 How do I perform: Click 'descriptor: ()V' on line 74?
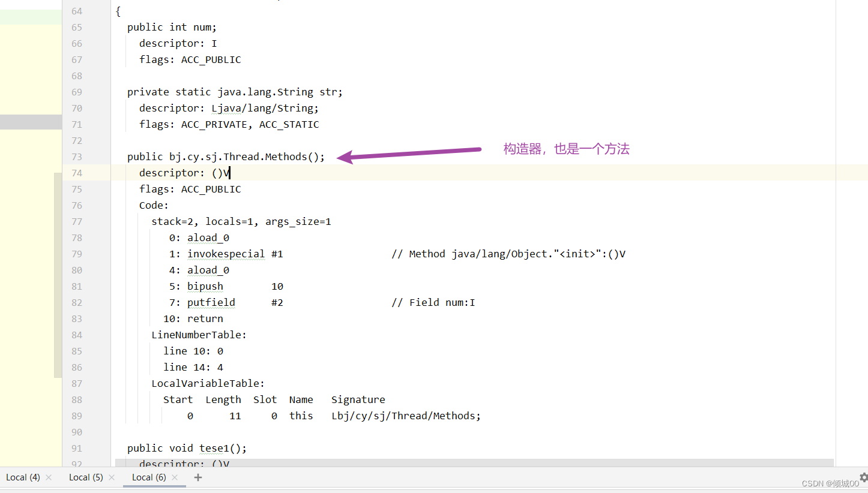(184, 173)
